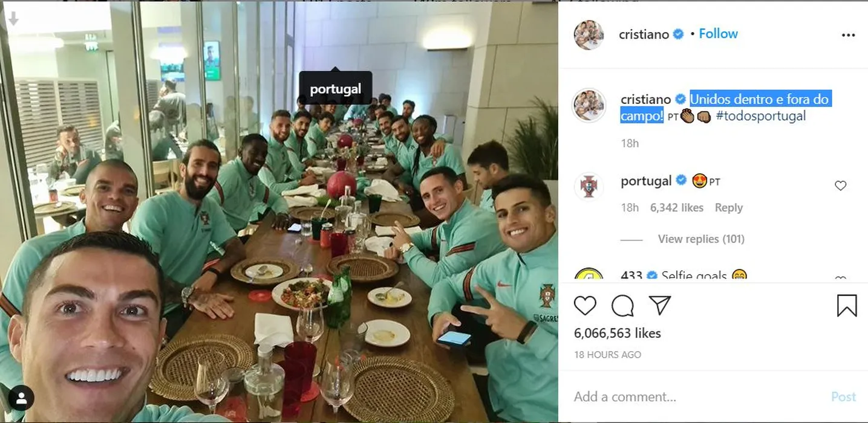This screenshot has height=423, width=868.
Task: Click the blue verified badge beside the header cristiano username
Action: coord(679,34)
